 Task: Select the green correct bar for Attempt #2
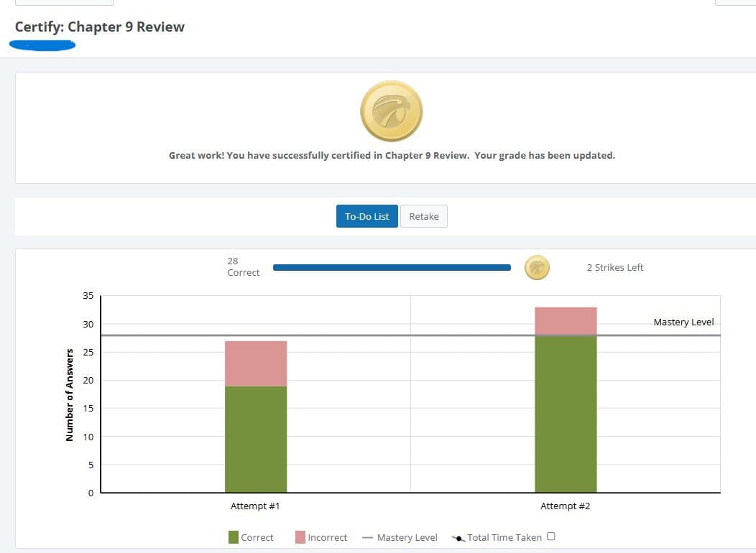(x=566, y=414)
